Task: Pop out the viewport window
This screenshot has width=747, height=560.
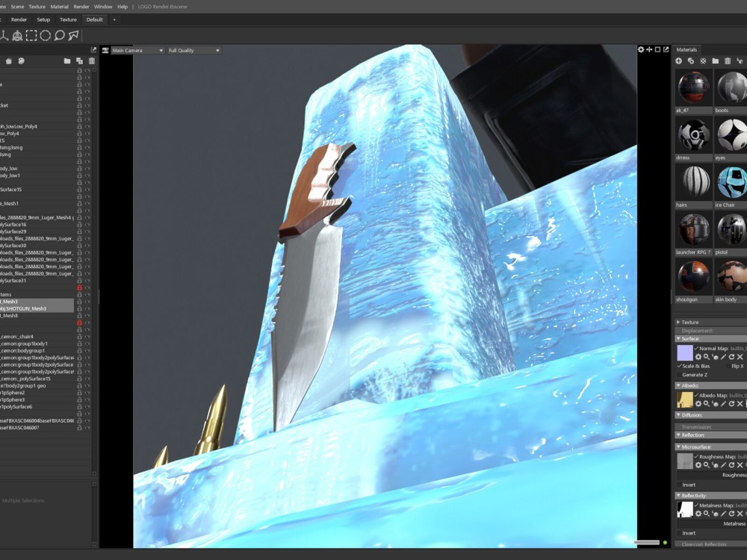Action: (666, 49)
